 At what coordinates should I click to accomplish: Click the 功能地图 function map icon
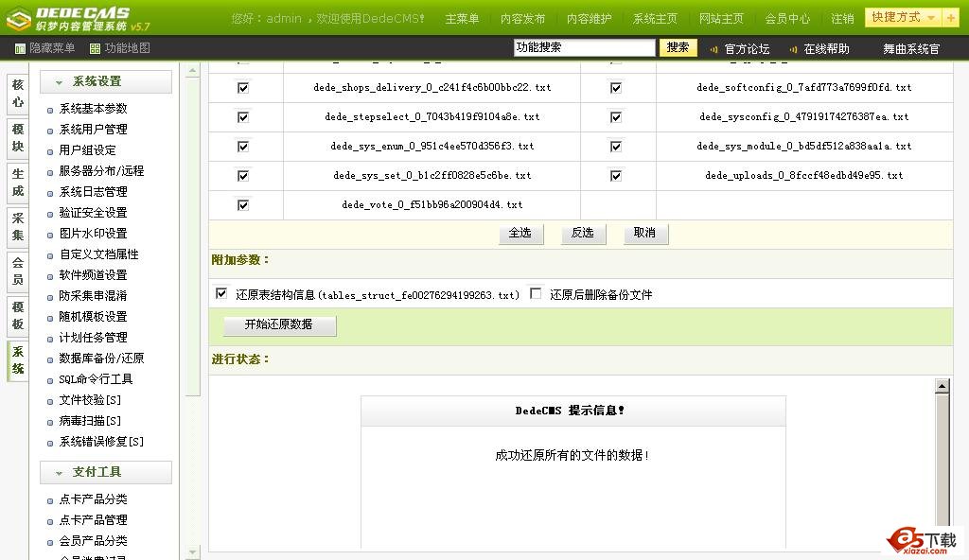[95, 48]
